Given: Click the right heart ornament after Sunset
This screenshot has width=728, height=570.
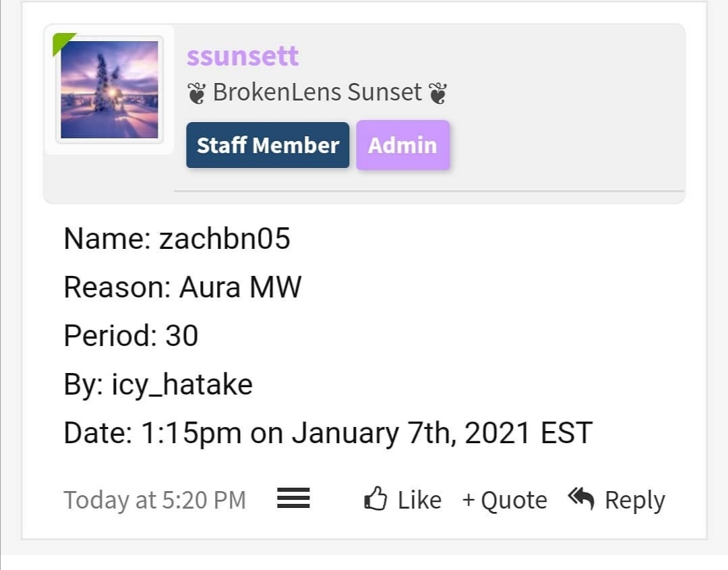Looking at the screenshot, I should pos(438,93).
